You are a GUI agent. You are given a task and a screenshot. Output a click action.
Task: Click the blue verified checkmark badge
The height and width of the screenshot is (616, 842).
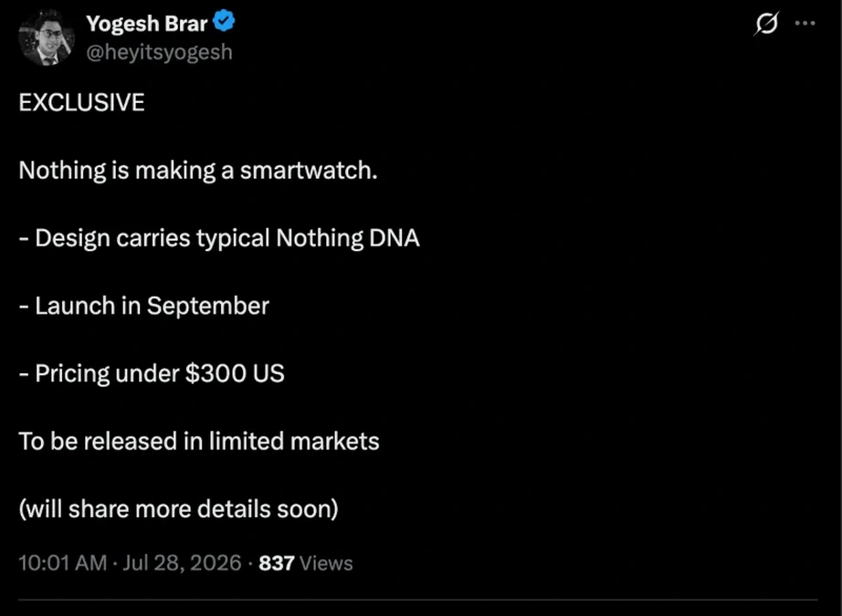(224, 22)
